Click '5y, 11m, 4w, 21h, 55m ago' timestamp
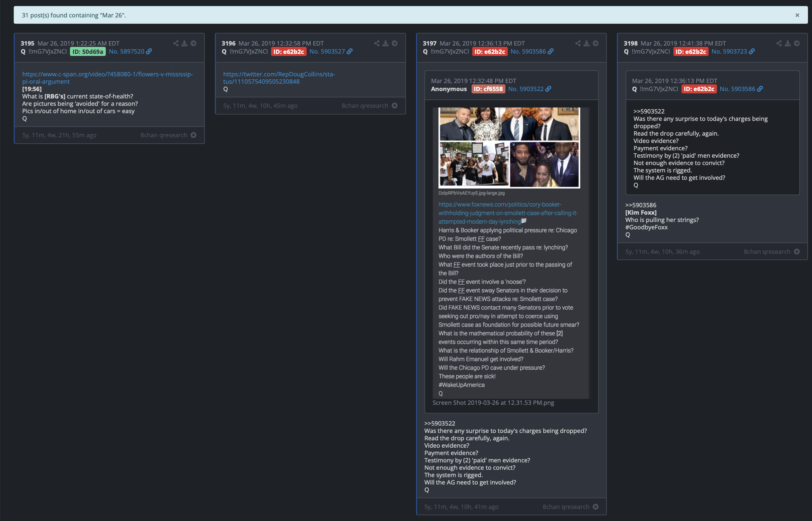 pos(59,135)
